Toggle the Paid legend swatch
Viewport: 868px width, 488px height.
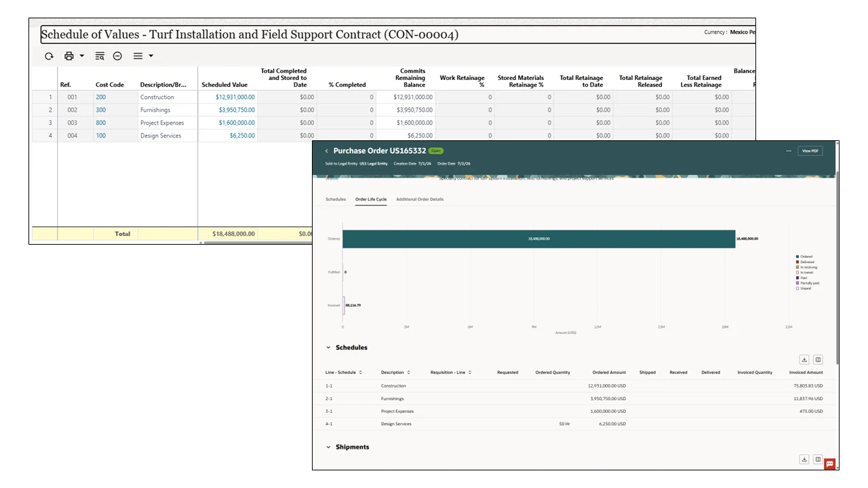(797, 278)
